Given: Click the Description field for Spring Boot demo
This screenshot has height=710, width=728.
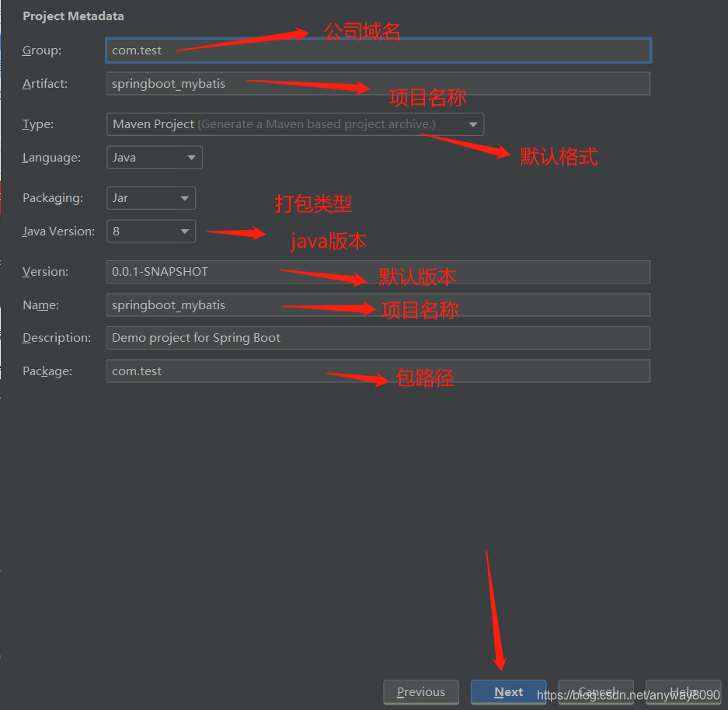Looking at the screenshot, I should 378,337.
